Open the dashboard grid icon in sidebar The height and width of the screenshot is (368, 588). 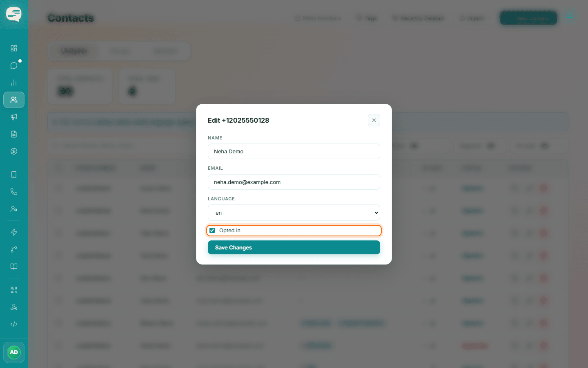(x=14, y=48)
